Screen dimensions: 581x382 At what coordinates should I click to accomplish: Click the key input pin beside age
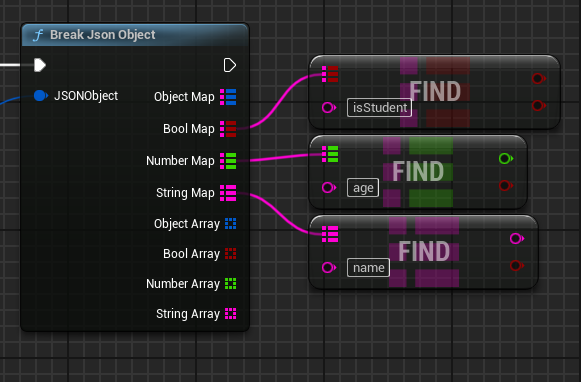[x=329, y=187]
